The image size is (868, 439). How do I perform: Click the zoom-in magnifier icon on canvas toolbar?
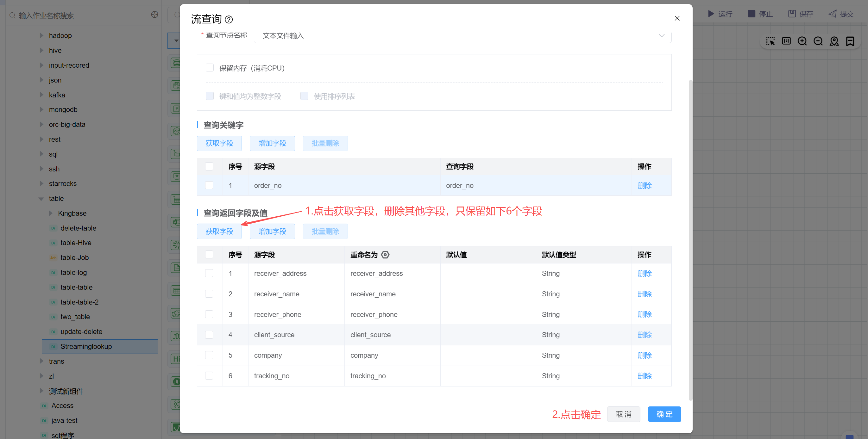802,41
